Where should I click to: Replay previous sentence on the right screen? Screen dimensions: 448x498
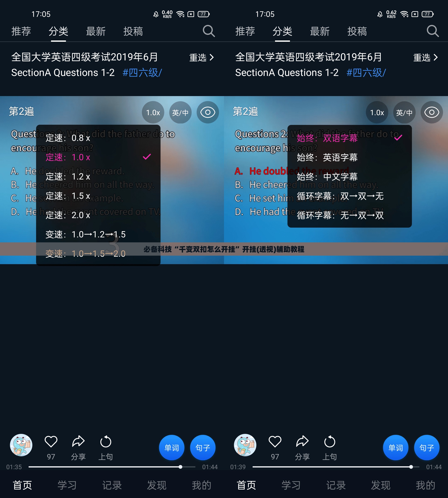(330, 441)
